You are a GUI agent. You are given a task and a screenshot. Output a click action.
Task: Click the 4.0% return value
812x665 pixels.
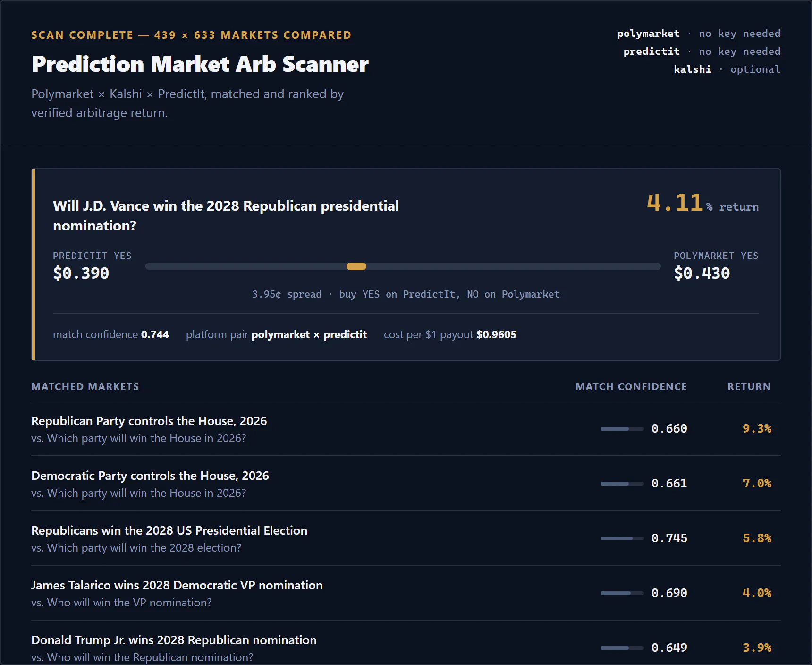pos(757,593)
